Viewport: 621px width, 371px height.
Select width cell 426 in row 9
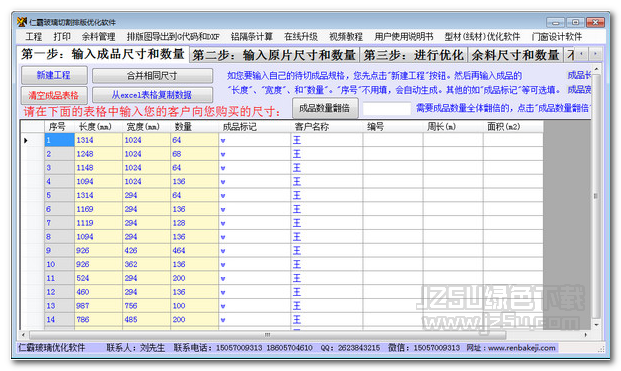pyautogui.click(x=146, y=251)
